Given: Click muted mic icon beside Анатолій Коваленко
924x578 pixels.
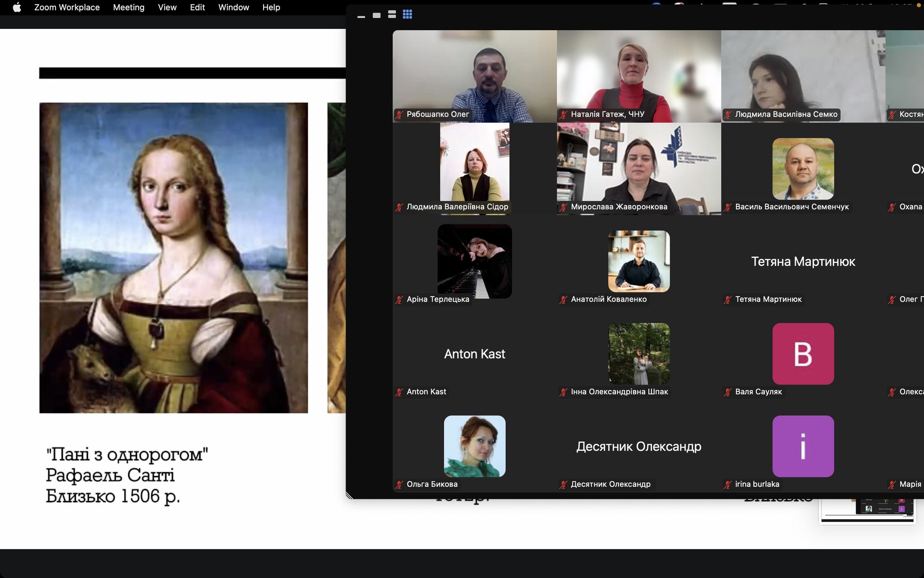Looking at the screenshot, I should click(x=564, y=300).
